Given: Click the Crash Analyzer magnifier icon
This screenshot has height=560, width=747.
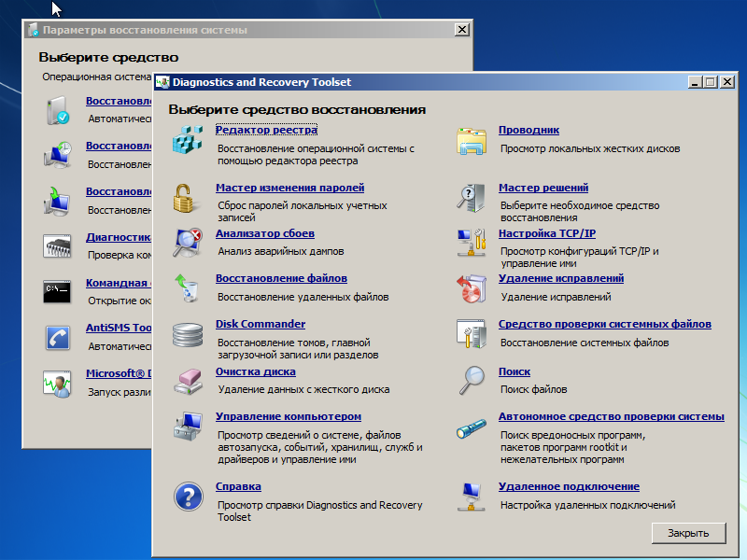Looking at the screenshot, I should [x=188, y=243].
